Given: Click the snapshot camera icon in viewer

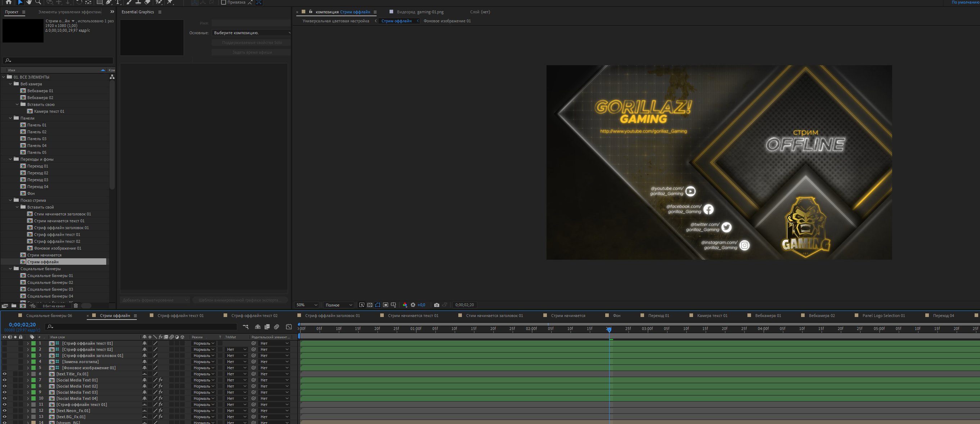Looking at the screenshot, I should [436, 305].
